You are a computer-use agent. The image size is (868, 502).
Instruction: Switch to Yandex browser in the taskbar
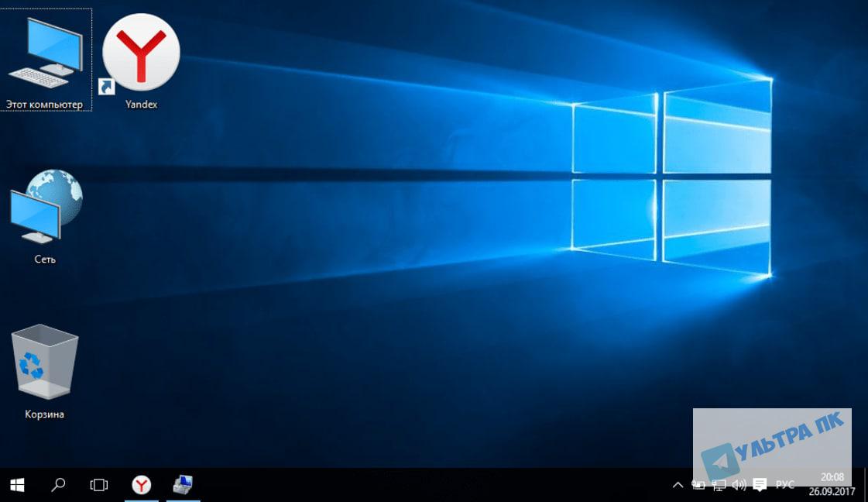point(141,486)
